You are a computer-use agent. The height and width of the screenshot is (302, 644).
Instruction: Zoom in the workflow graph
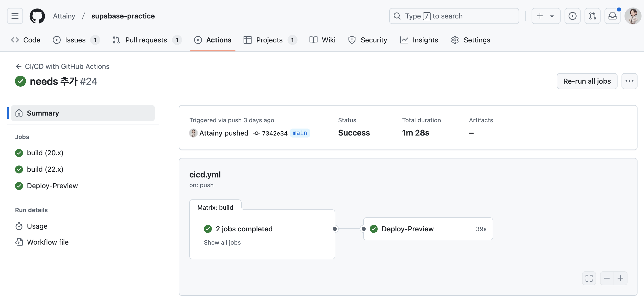coord(620,278)
